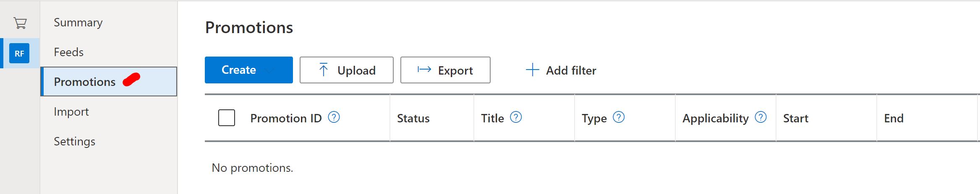Select the RF store badge icon
Image resolution: width=980 pixels, height=194 pixels.
pos(19,53)
